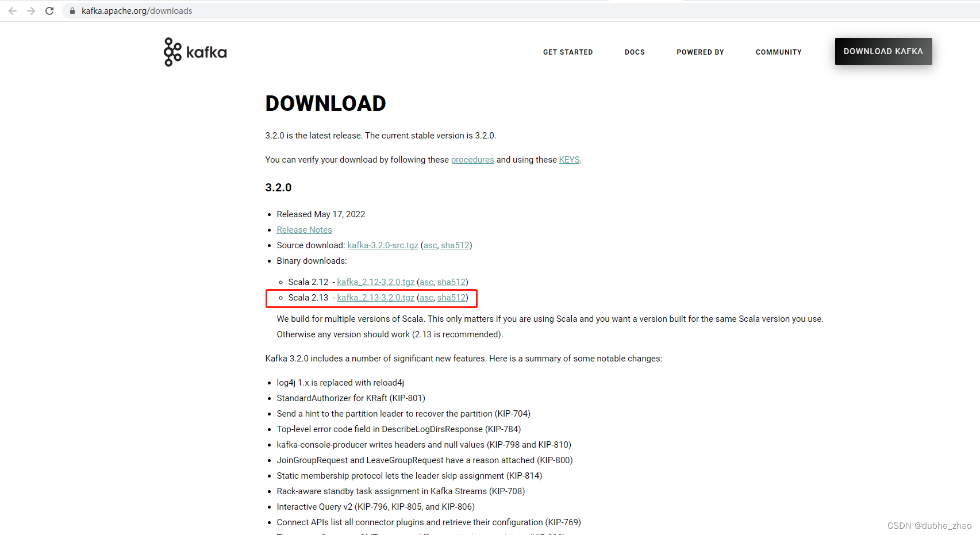980x535 pixels.
Task: Open the DOCS menu item
Action: 635,52
